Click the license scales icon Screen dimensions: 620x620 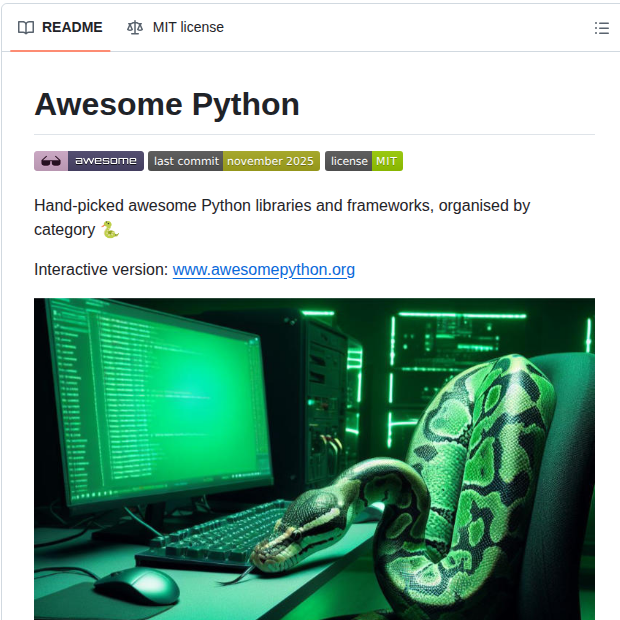[134, 28]
